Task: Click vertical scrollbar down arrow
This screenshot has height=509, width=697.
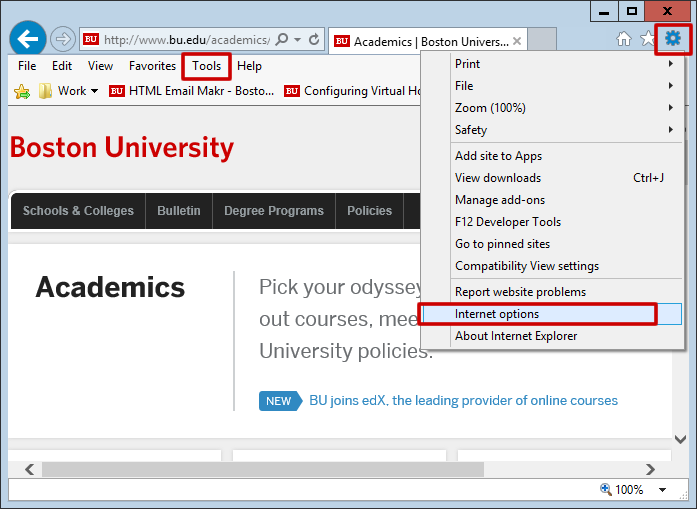Action: point(680,440)
